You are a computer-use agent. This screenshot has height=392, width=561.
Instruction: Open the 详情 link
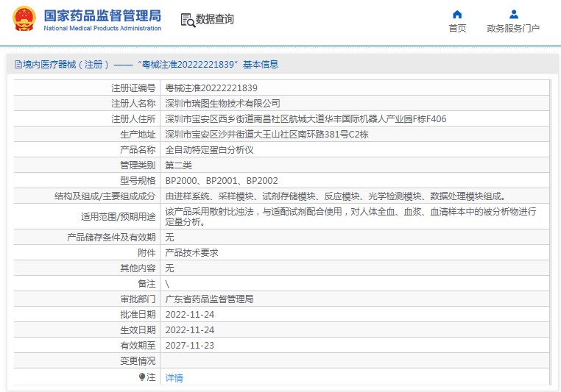[x=174, y=377]
